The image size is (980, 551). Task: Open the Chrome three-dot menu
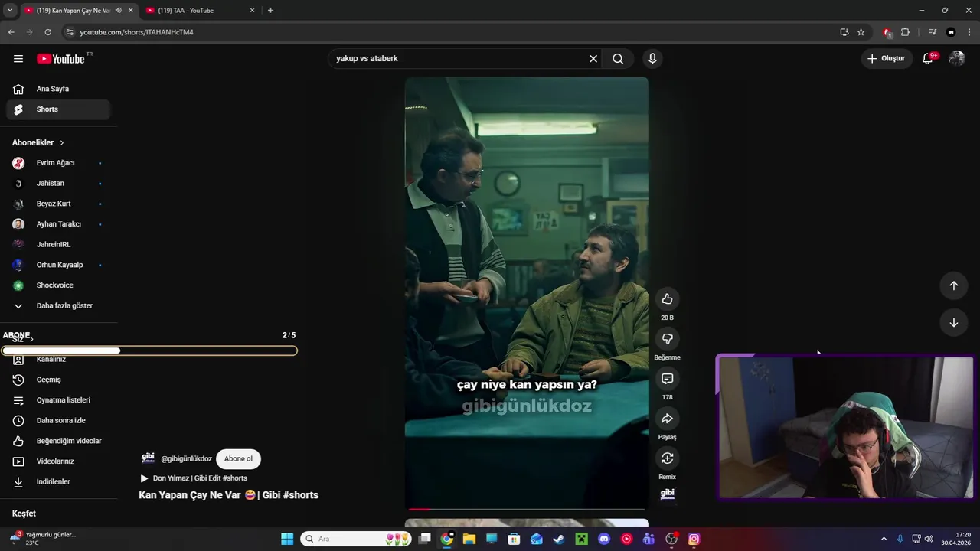969,32
